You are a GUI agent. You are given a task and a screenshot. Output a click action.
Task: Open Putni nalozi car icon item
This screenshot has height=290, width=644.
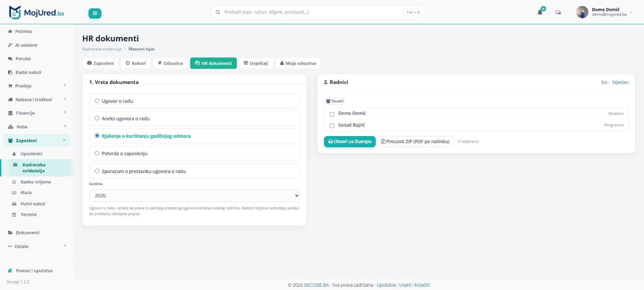(14, 204)
